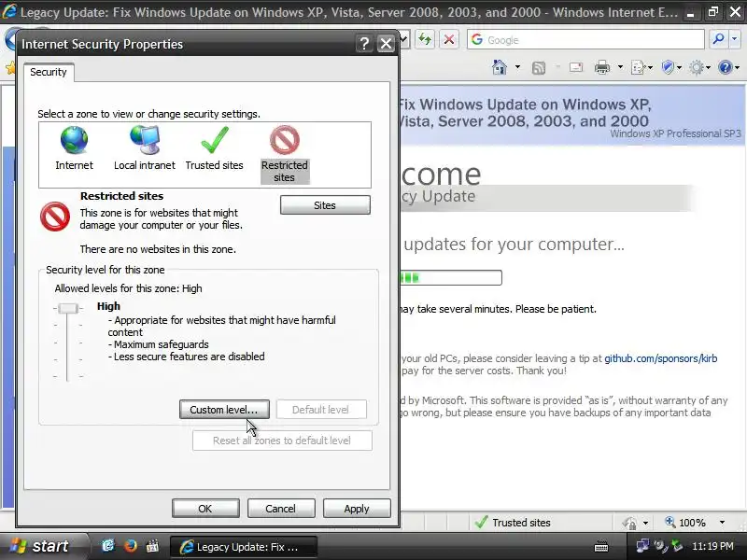
Task: Expand the Home button dropdown arrow
Action: [x=517, y=67]
